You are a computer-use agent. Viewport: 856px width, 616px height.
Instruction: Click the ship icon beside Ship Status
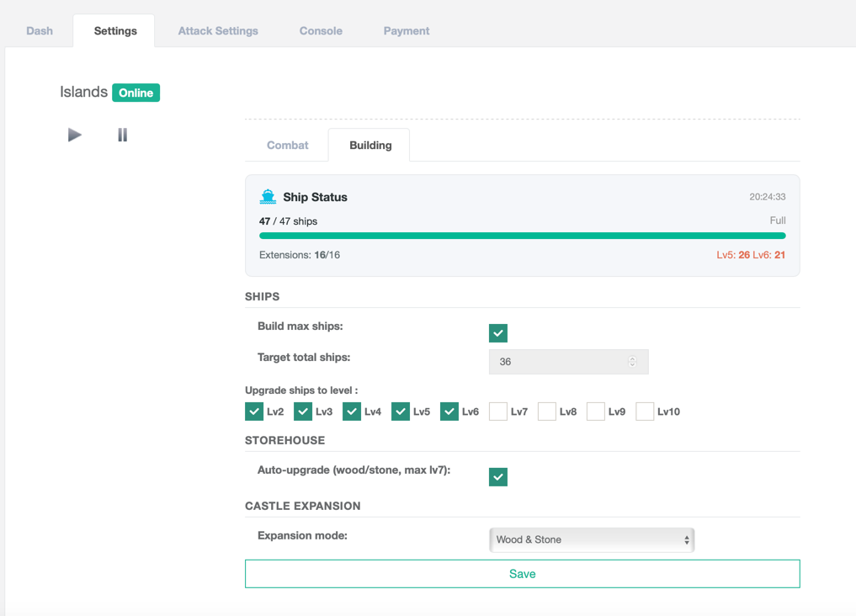(268, 197)
